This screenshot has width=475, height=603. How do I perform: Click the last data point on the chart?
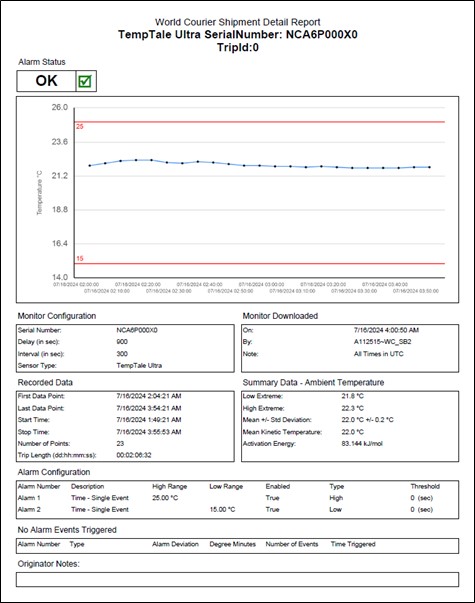pos(430,167)
